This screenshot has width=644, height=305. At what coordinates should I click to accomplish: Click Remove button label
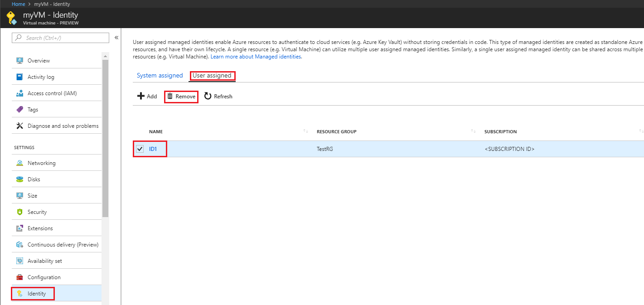tap(185, 97)
